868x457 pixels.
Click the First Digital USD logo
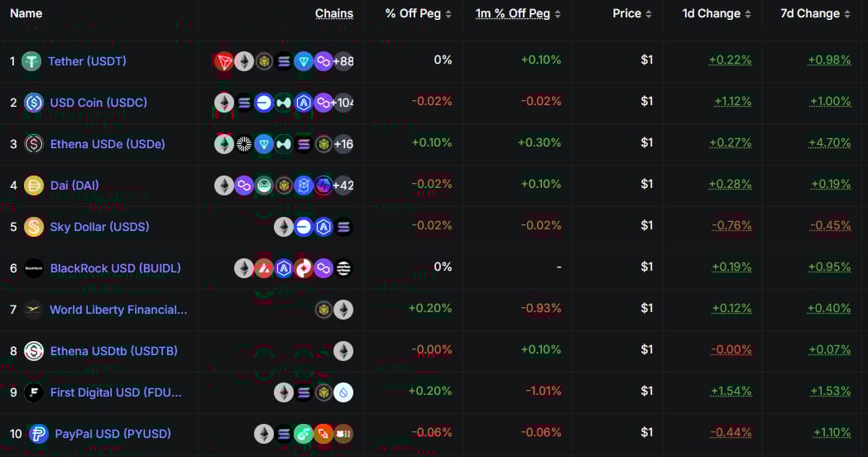point(34,392)
